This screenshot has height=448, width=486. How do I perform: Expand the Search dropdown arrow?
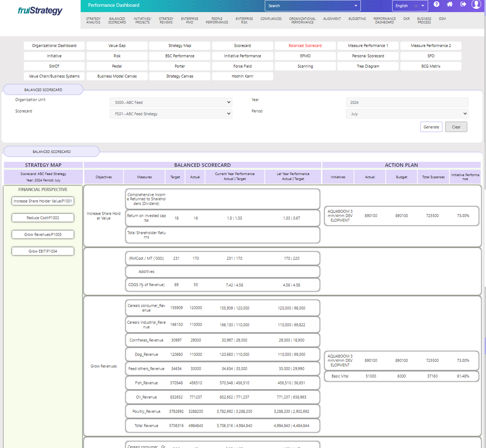pos(356,6)
